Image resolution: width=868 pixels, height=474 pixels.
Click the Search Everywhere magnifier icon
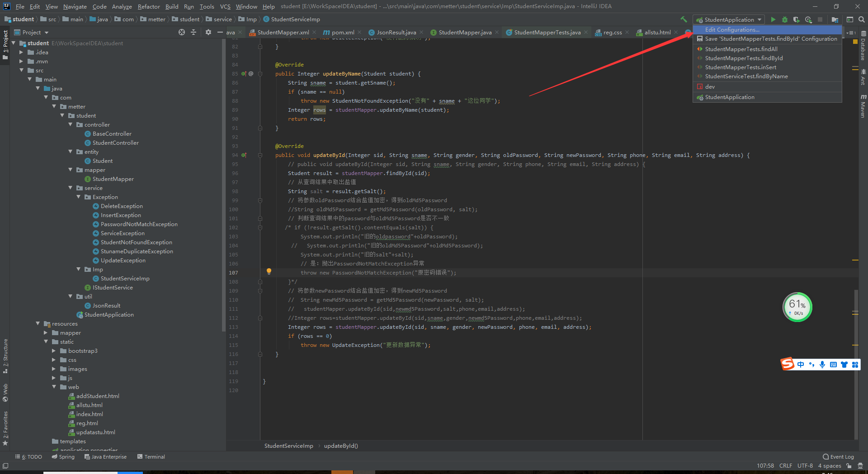click(x=862, y=19)
